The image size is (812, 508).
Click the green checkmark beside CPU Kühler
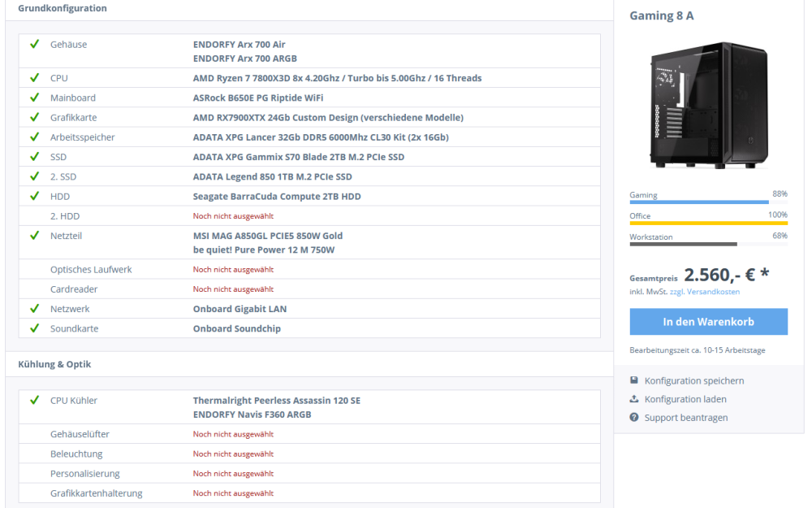(34, 400)
